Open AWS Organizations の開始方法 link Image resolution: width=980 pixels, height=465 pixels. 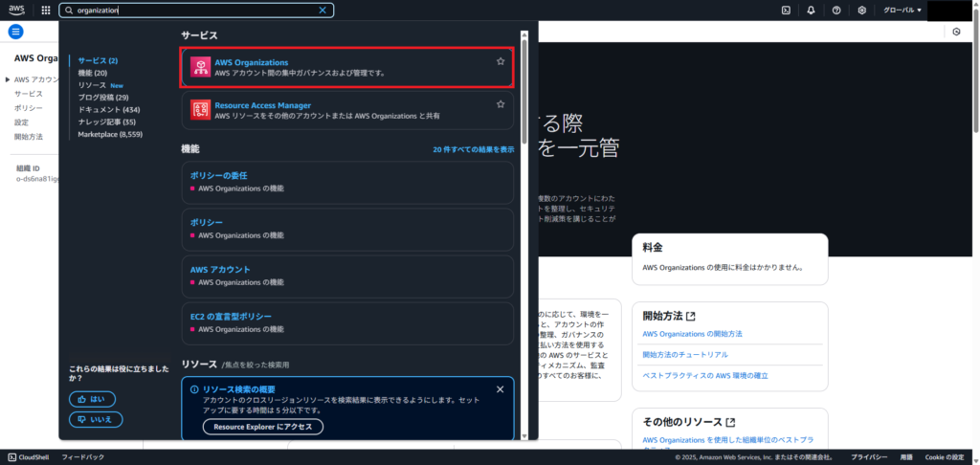pyautogui.click(x=693, y=334)
